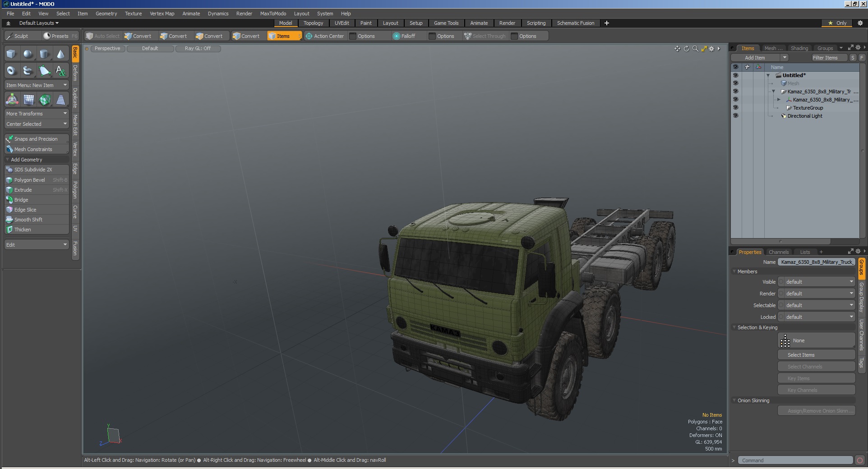The height and width of the screenshot is (469, 868).
Task: Toggle the Falloff options checkbox
Action: click(x=432, y=36)
